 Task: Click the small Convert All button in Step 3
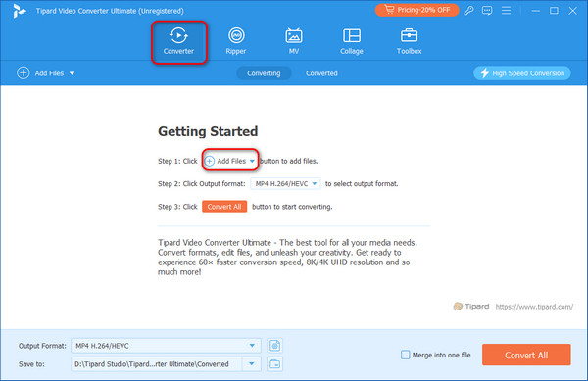point(224,207)
